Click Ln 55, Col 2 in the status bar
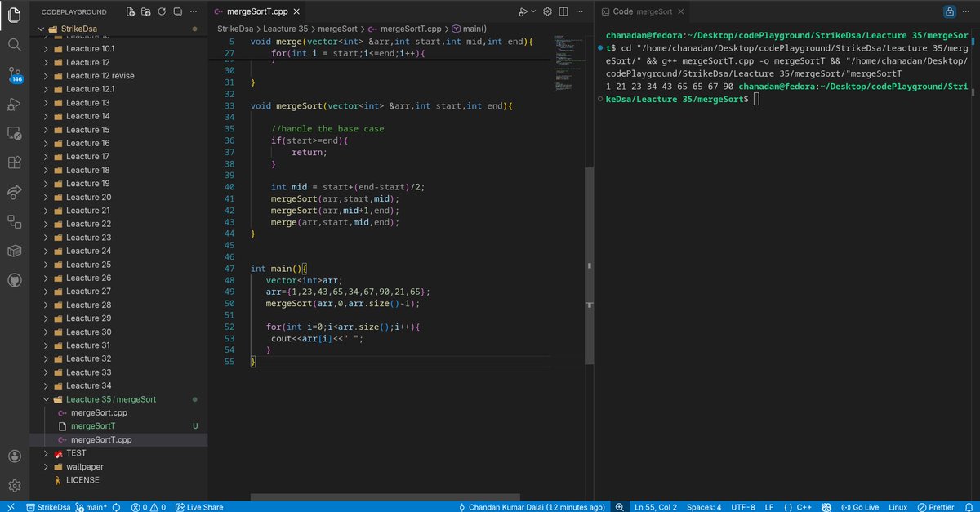This screenshot has height=512, width=980. (656, 507)
